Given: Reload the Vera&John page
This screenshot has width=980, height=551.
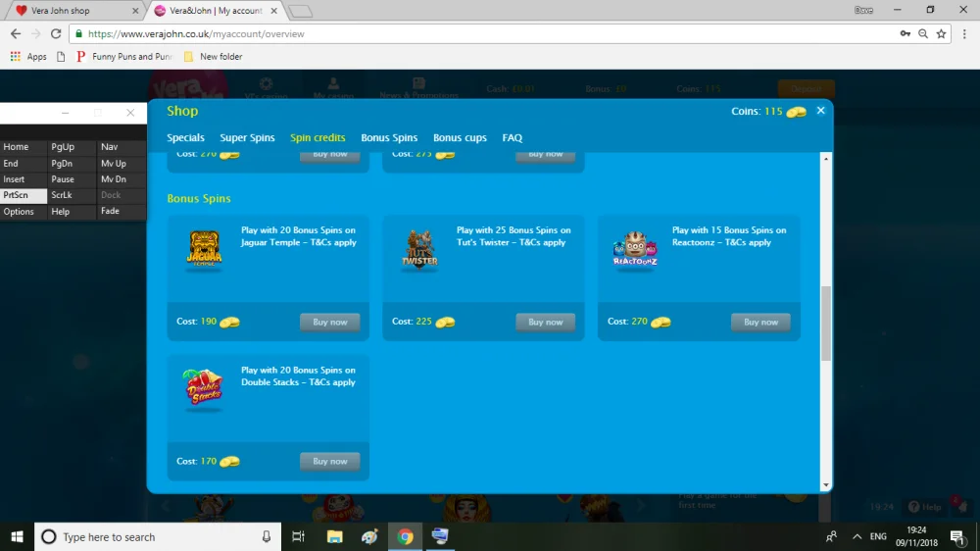Looking at the screenshot, I should click(56, 33).
